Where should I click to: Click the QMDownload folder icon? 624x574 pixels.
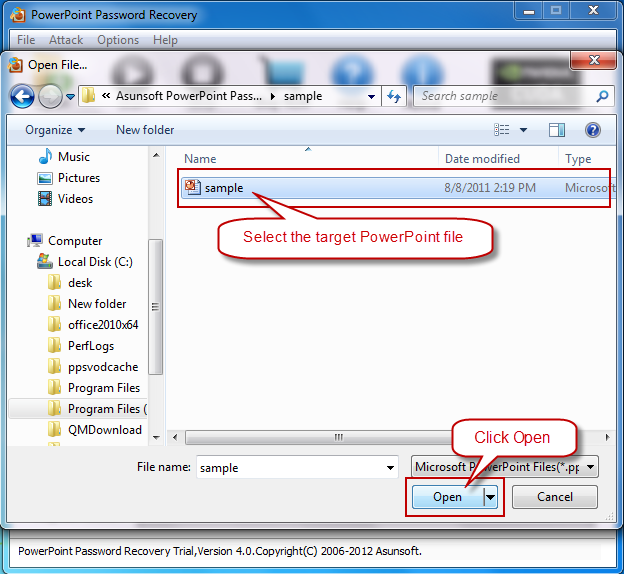tap(55, 430)
